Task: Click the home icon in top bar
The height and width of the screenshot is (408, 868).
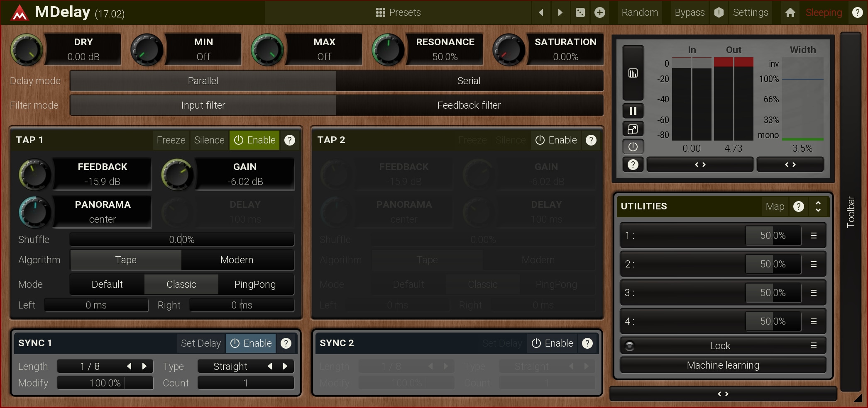Action: click(790, 12)
